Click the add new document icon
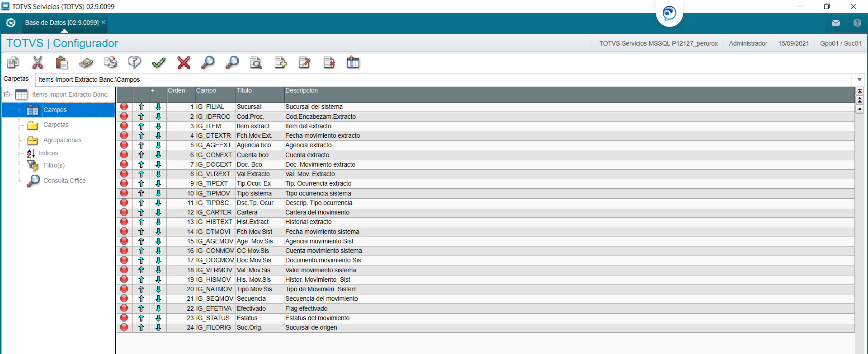 (x=281, y=62)
